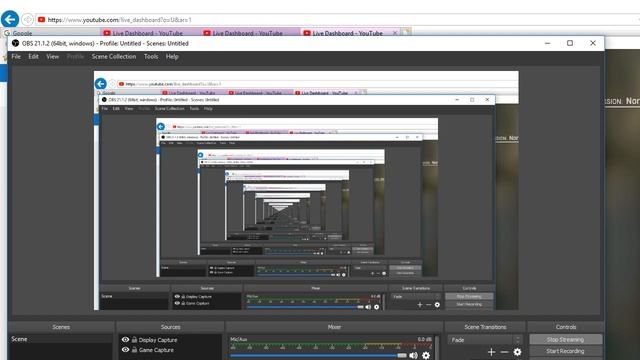The height and width of the screenshot is (360, 640).
Task: Open the File menu
Action: 16,56
